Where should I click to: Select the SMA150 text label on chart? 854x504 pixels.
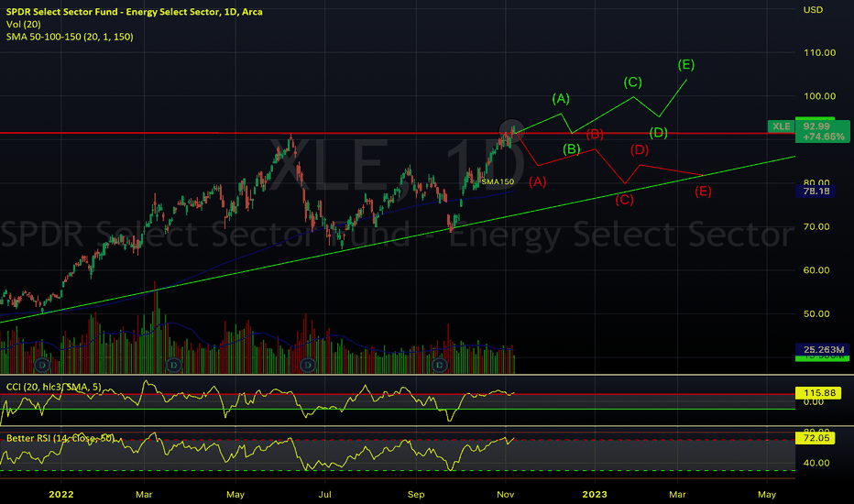498,181
